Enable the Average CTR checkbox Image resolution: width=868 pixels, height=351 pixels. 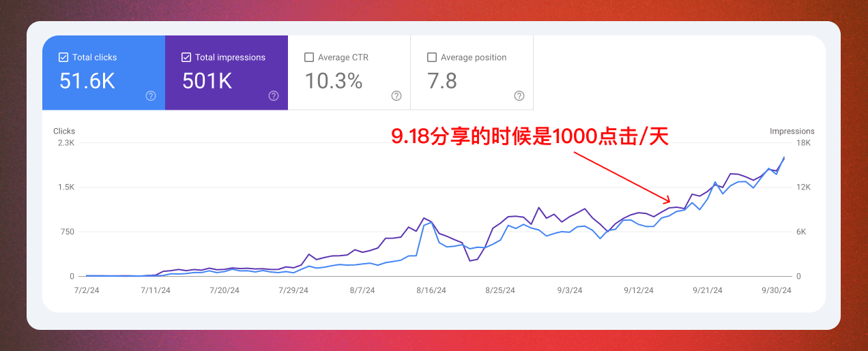tap(309, 57)
